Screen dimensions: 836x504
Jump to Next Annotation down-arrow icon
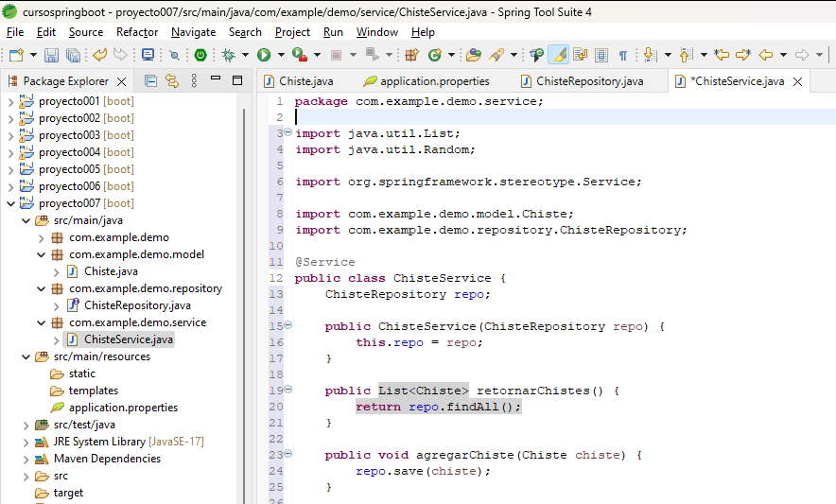point(650,55)
